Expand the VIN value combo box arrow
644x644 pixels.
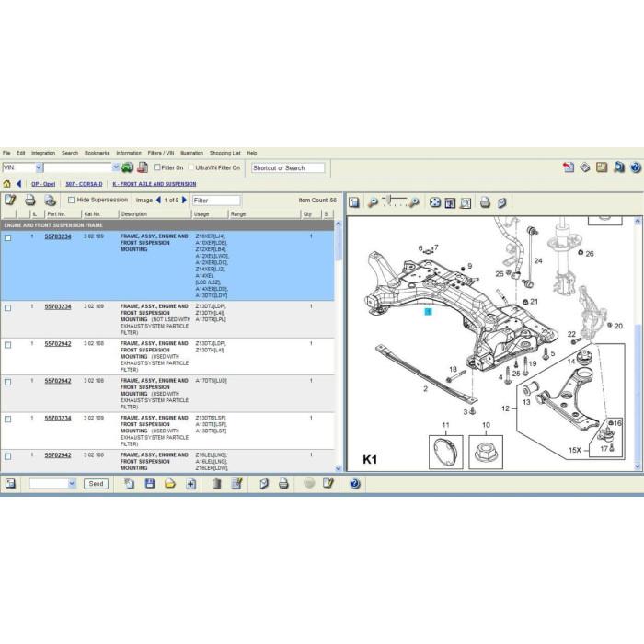[116, 167]
